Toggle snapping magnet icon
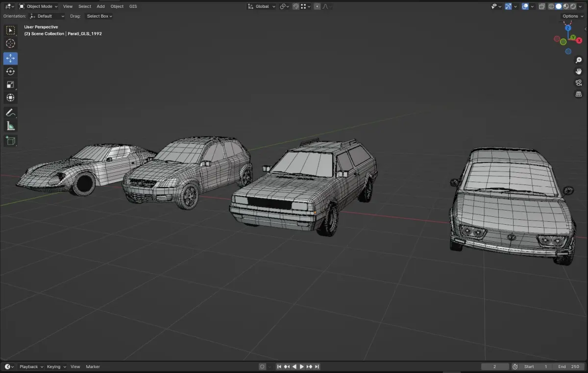This screenshot has height=373, width=588. [x=296, y=6]
